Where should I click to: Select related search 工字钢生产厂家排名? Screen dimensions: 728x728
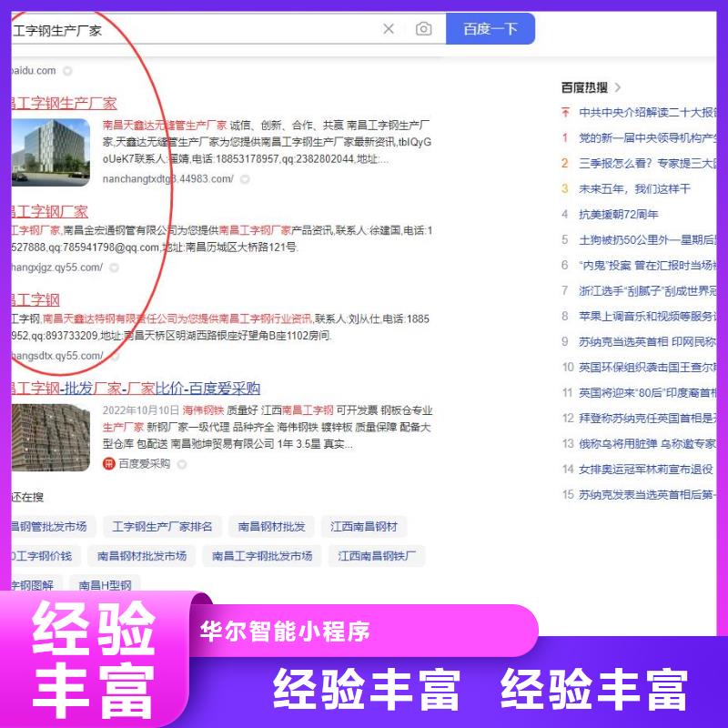click(162, 527)
